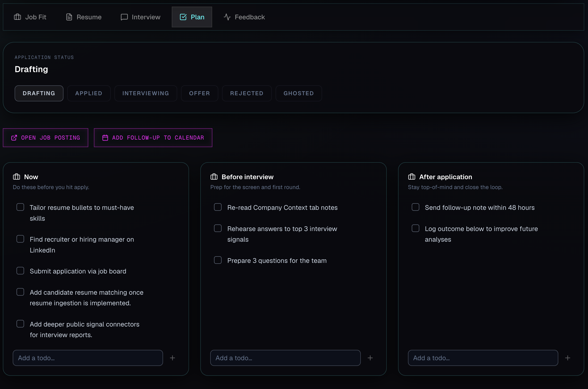Mark status as Interviewing
Viewport: 588px width, 389px height.
[x=146, y=93]
